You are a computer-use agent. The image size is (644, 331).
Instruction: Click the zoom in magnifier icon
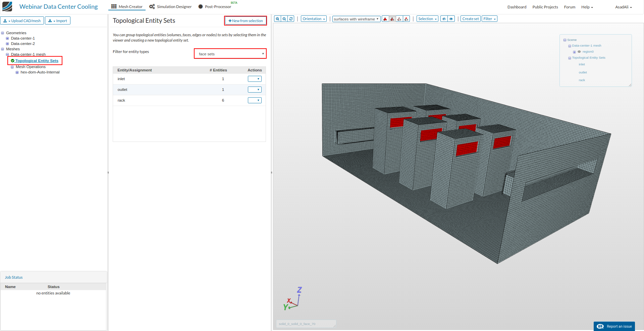[277, 19]
